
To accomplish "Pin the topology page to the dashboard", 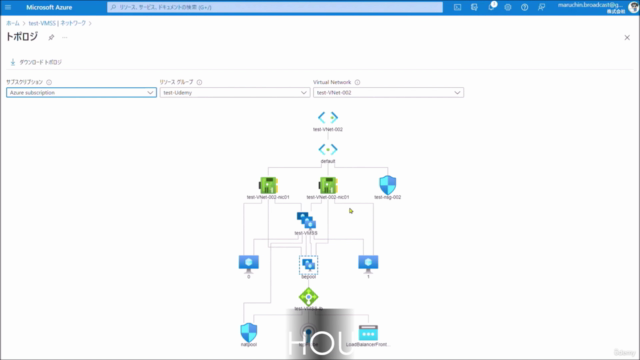I will (x=51, y=38).
